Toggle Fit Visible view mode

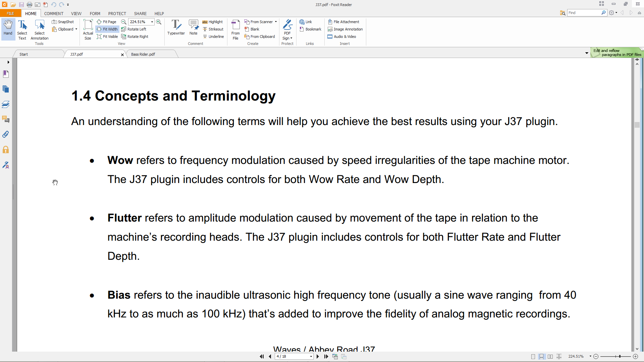tap(107, 37)
